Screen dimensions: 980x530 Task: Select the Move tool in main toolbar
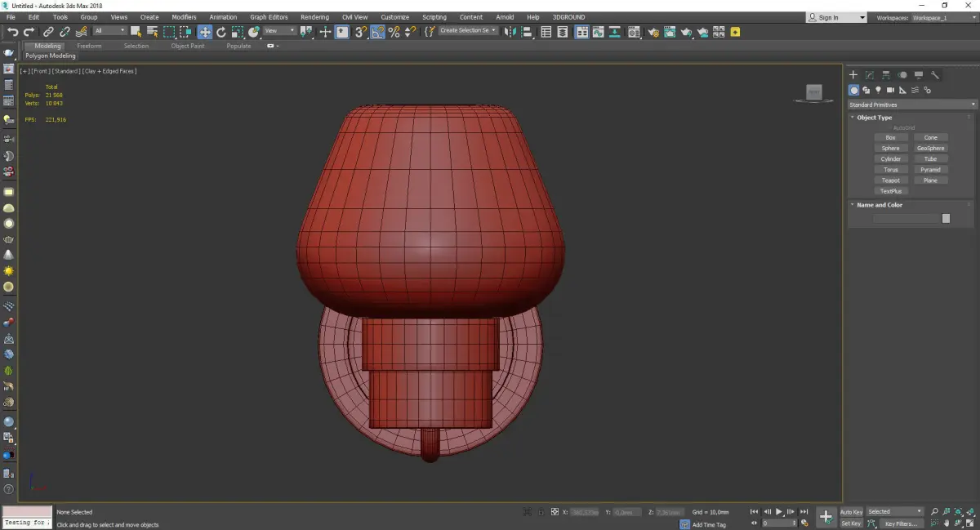pos(204,32)
